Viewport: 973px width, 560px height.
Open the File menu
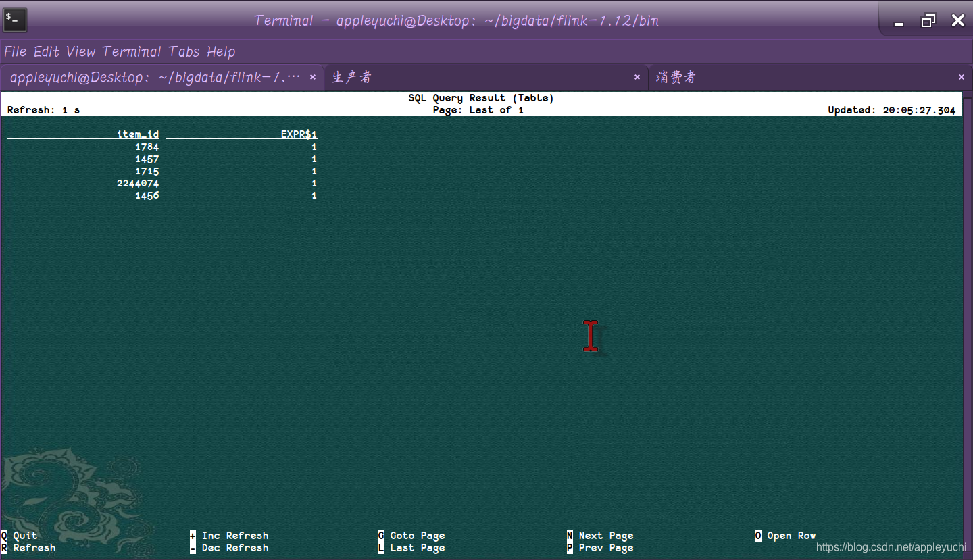click(x=14, y=51)
